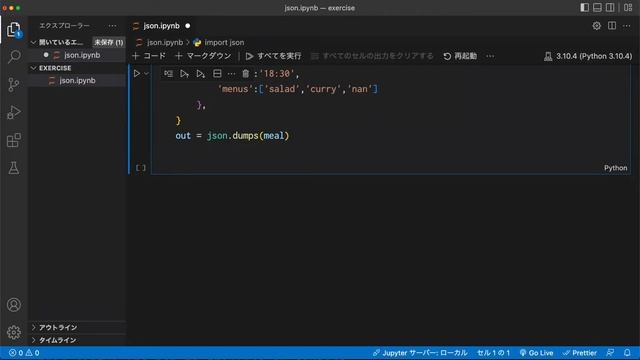The image size is (640, 360).
Task: Split the editor right
Action: pos(612,26)
